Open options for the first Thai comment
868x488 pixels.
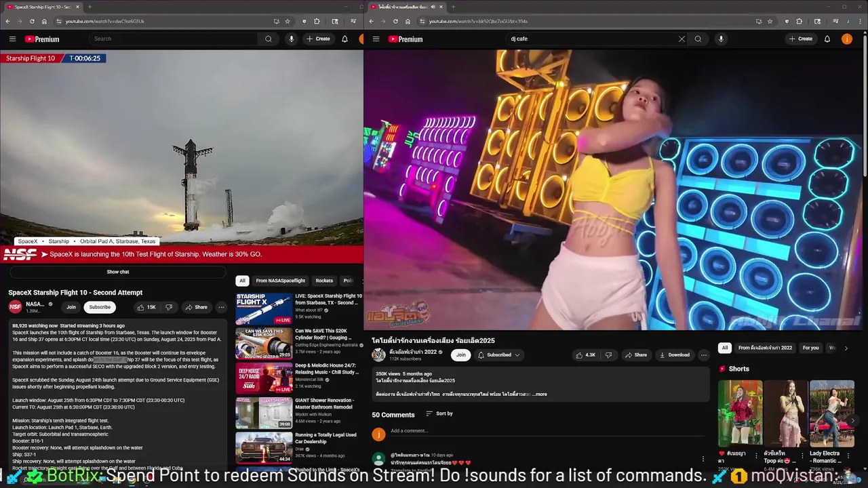(x=703, y=459)
